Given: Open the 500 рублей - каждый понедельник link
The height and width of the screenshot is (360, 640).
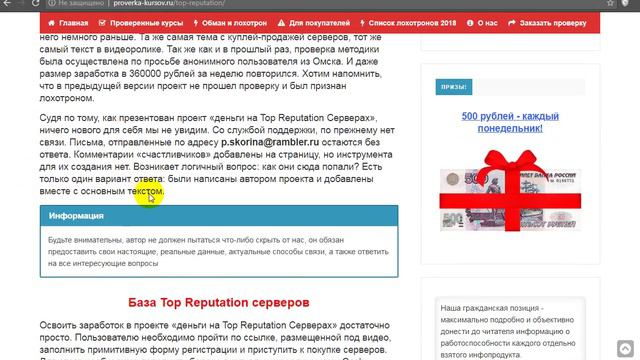Looking at the screenshot, I should coord(510,122).
